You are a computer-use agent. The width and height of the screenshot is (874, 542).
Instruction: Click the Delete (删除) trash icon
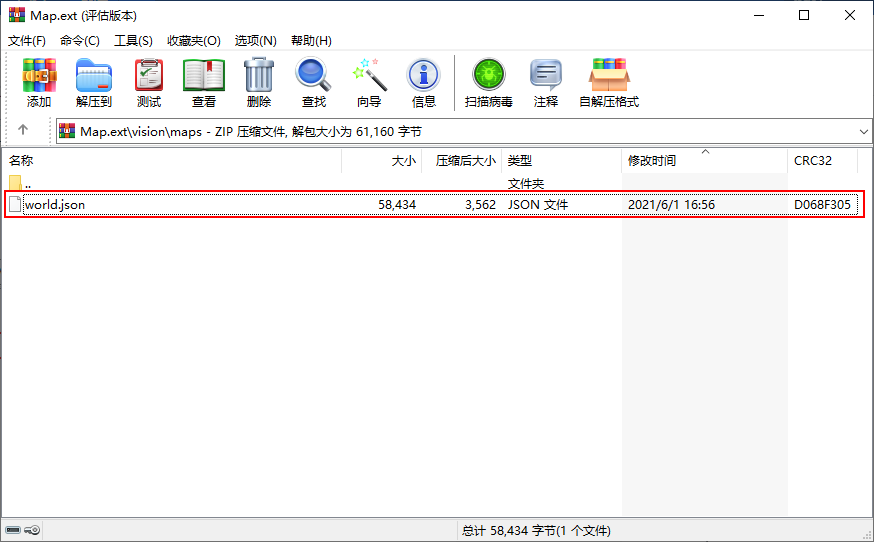259,75
